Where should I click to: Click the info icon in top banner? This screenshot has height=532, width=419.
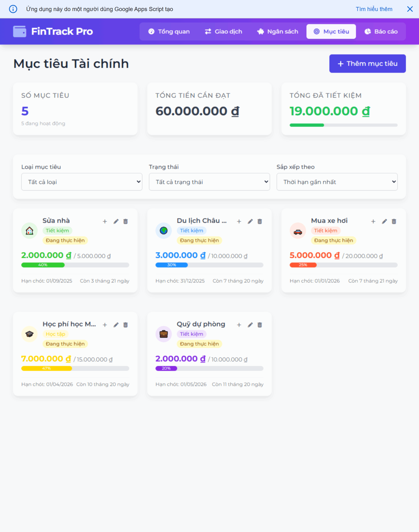[13, 9]
